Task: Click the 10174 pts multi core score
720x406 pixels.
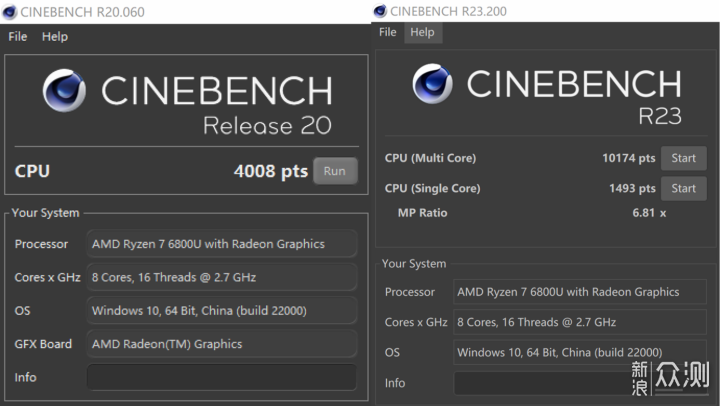Action: (629, 158)
